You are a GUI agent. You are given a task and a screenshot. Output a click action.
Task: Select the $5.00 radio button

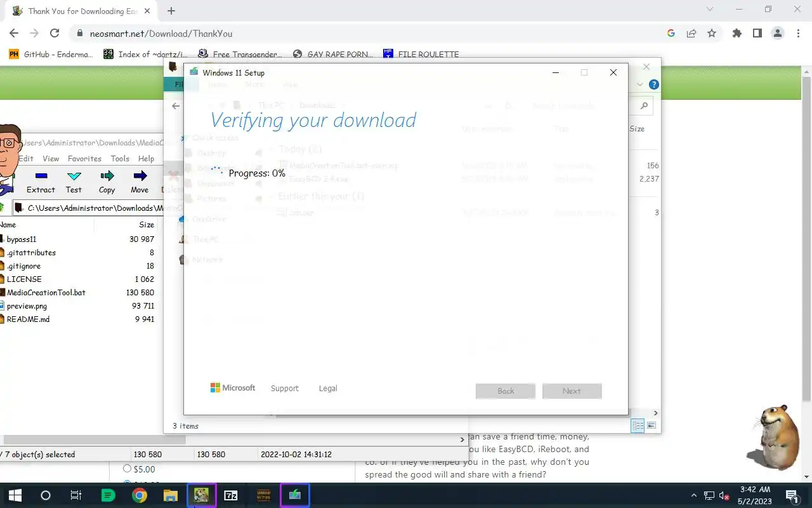pos(127,469)
